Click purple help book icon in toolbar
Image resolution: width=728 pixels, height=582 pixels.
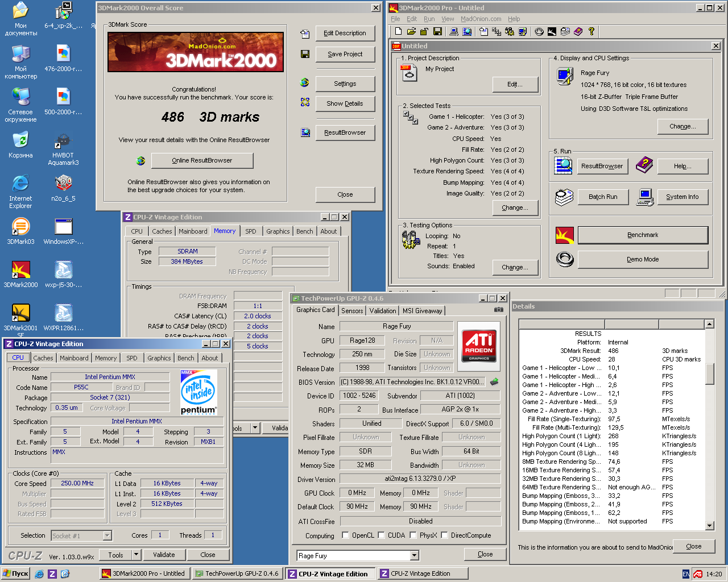click(x=578, y=31)
